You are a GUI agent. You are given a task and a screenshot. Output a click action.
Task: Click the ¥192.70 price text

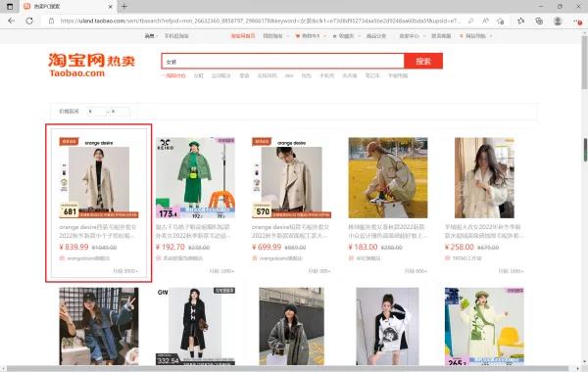[171, 248]
